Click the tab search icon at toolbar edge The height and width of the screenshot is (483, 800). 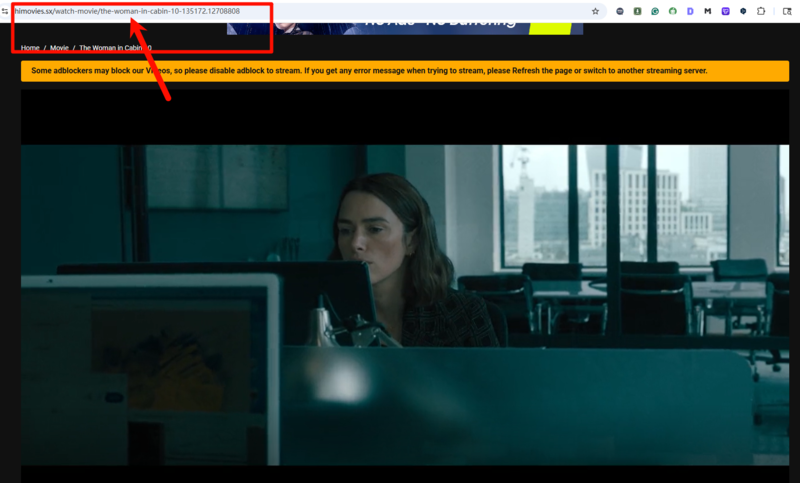click(787, 11)
